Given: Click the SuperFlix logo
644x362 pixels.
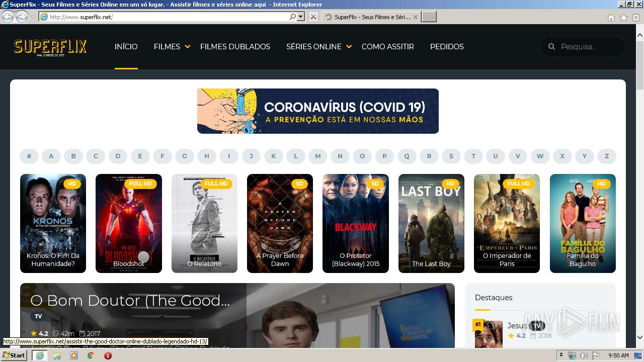Looking at the screenshot, I should (x=50, y=47).
